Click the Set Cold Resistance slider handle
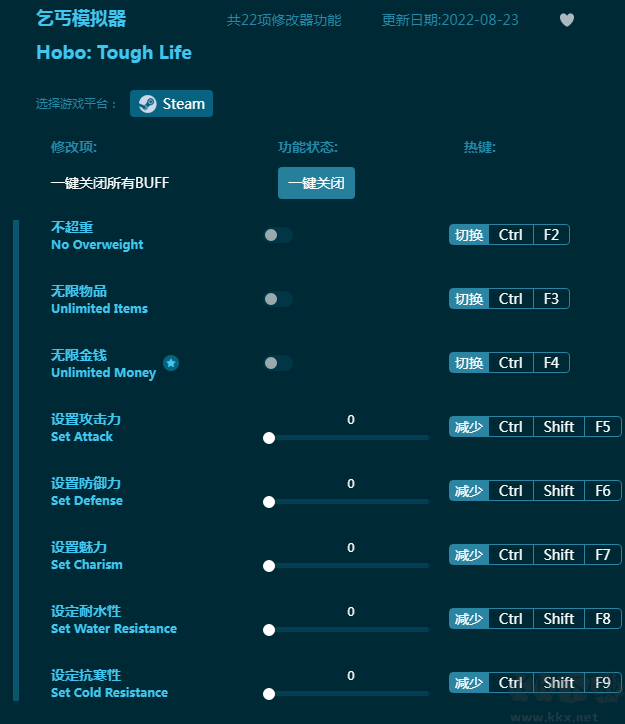 [x=269, y=694]
